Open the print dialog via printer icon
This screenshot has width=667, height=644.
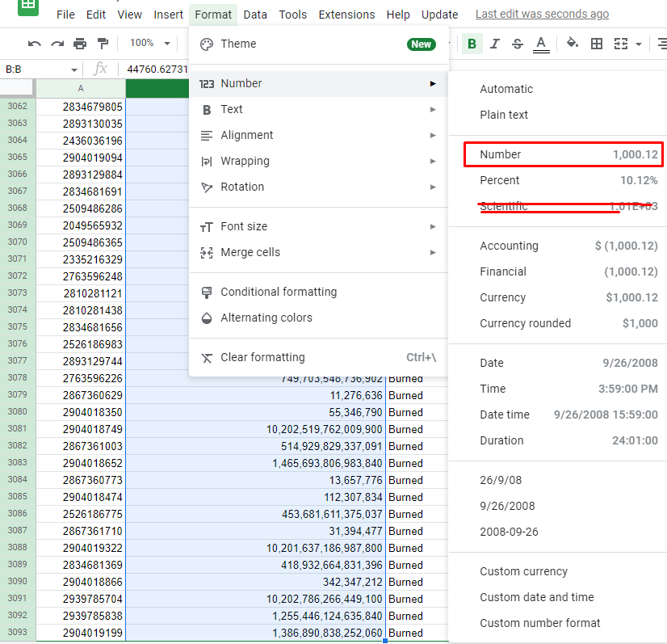click(x=78, y=44)
